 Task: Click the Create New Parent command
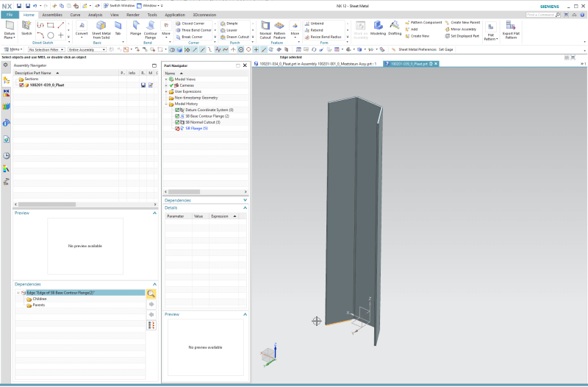click(462, 23)
